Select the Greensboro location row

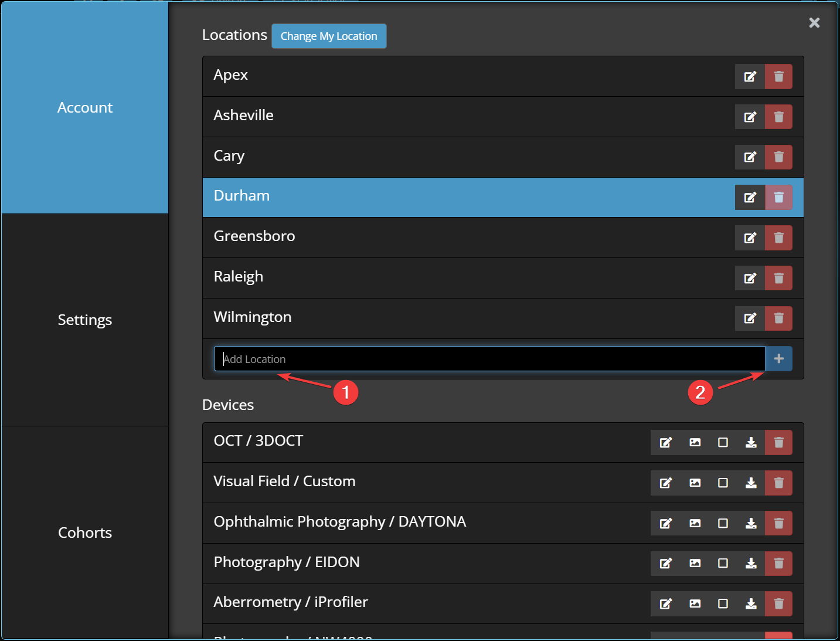[x=410, y=237]
